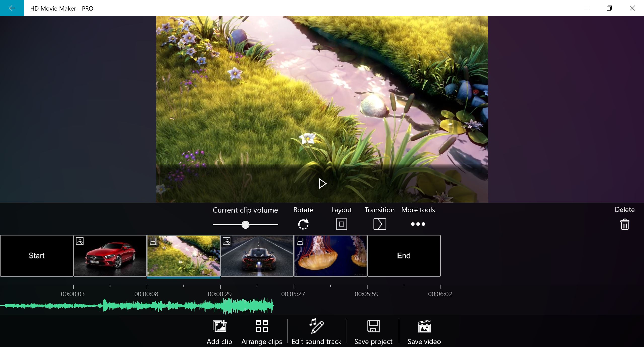Screen dimensions: 644x347
Task: Restore down the application window
Action: pos(609,8)
